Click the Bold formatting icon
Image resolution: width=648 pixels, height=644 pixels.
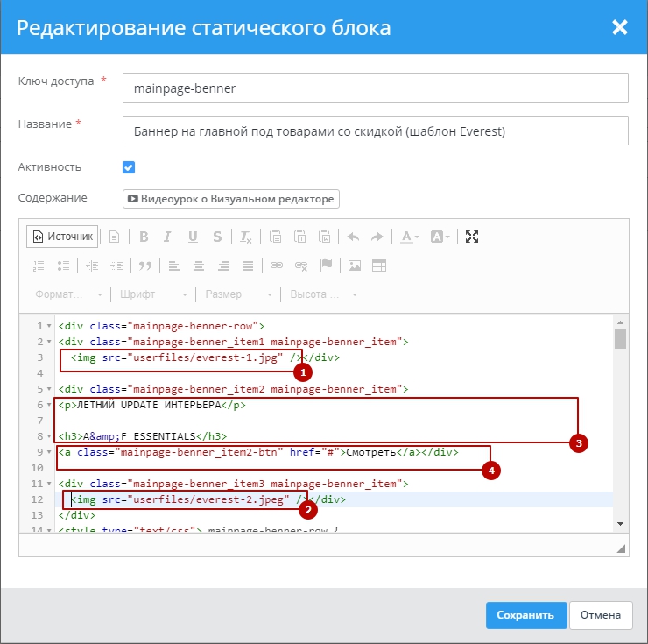(144, 237)
